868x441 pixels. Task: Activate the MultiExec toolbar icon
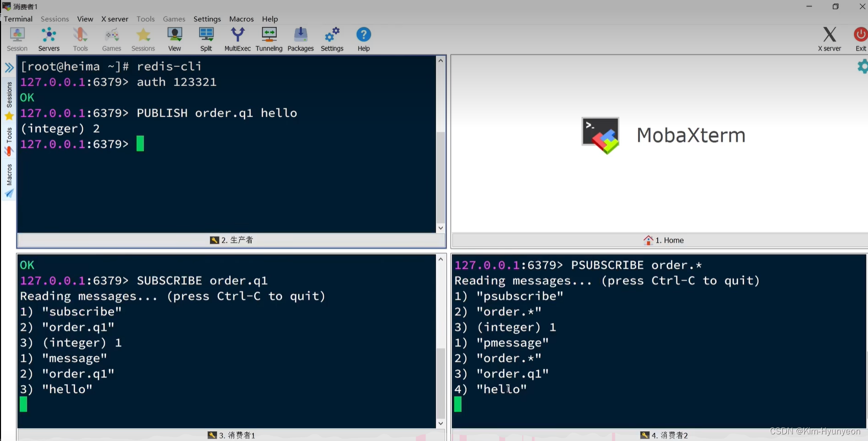237,39
